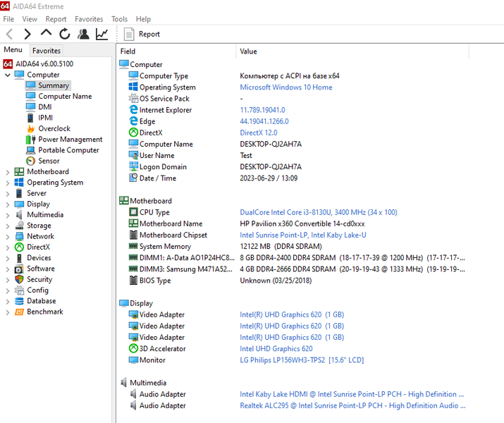Select the Motherboard Name row
The width and height of the screenshot is (504, 423).
[293, 223]
